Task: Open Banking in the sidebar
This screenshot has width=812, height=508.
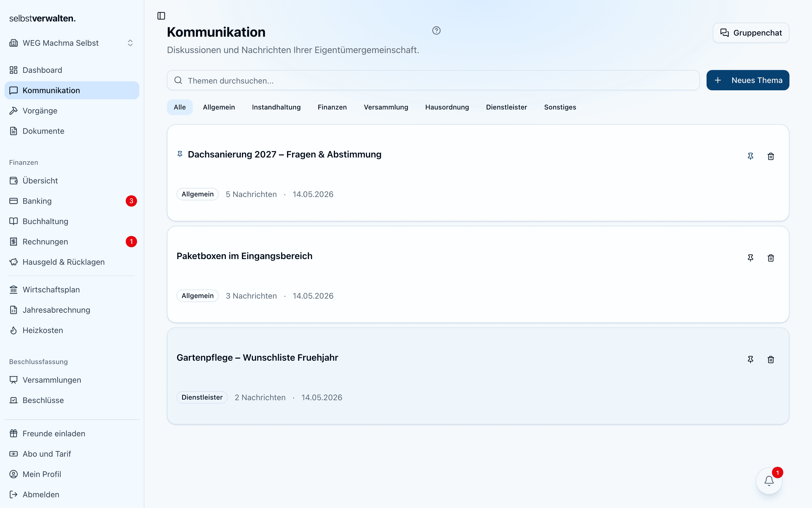Action: 72,201
